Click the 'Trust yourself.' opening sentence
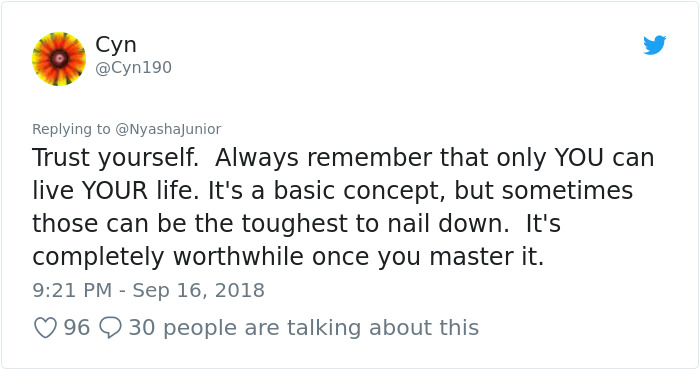This screenshot has width=700, height=370. pyautogui.click(x=115, y=158)
